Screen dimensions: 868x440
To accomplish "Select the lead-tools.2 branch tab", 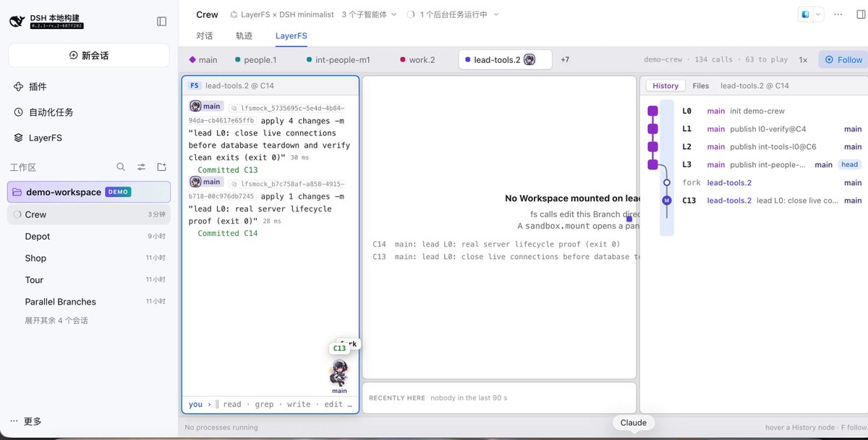I will pyautogui.click(x=506, y=60).
